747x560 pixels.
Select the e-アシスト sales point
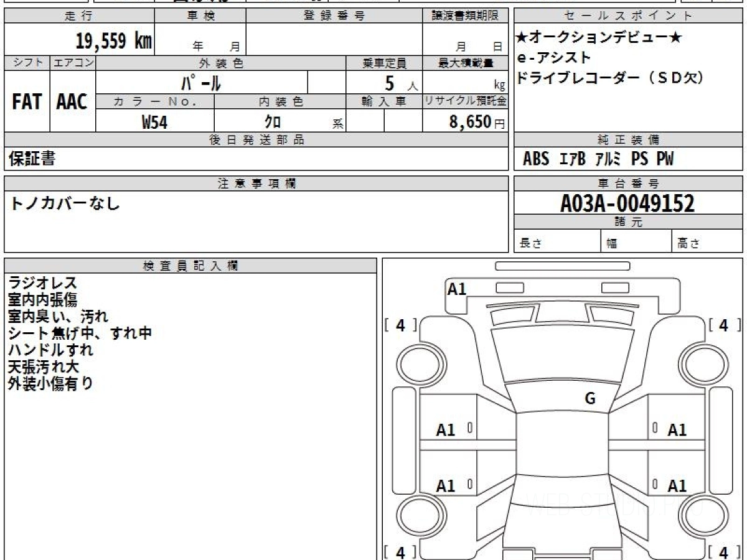[x=554, y=57]
